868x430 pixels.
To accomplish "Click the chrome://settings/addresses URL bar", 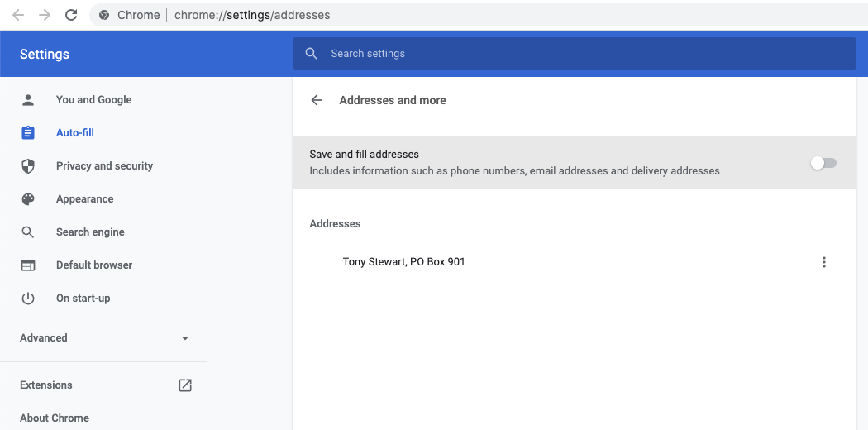I will [x=252, y=15].
